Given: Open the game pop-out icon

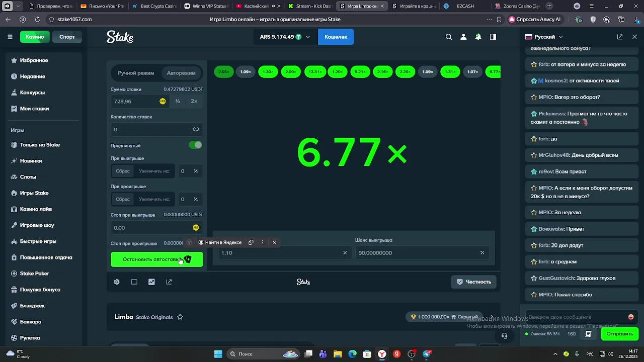Looking at the screenshot, I should (x=169, y=282).
